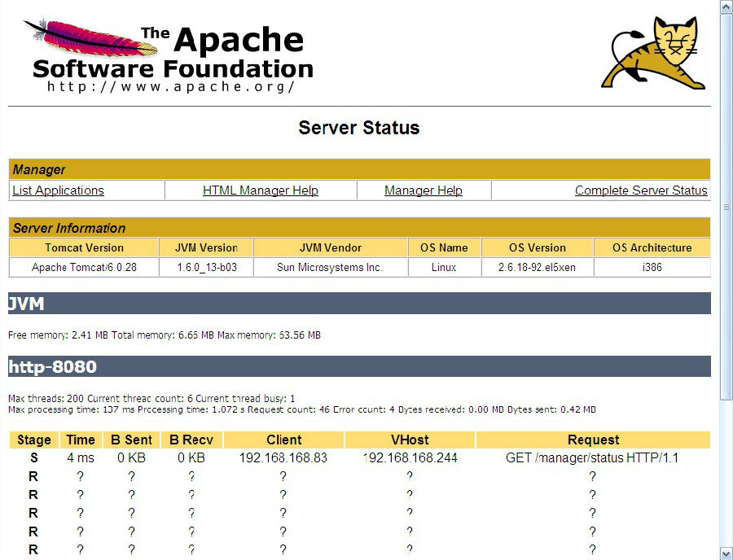This screenshot has height=560, width=733.
Task: Click the http://www.apache.org/ text in logo
Action: 171,87
